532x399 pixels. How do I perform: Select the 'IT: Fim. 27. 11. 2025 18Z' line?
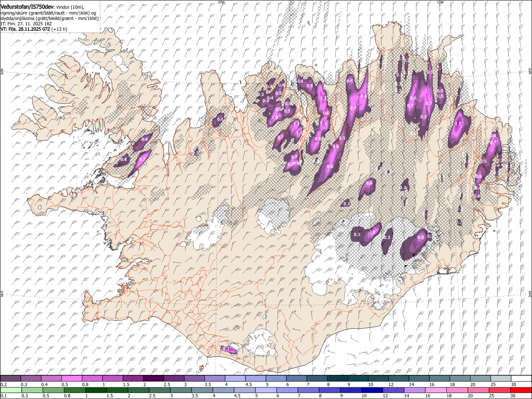26,24
